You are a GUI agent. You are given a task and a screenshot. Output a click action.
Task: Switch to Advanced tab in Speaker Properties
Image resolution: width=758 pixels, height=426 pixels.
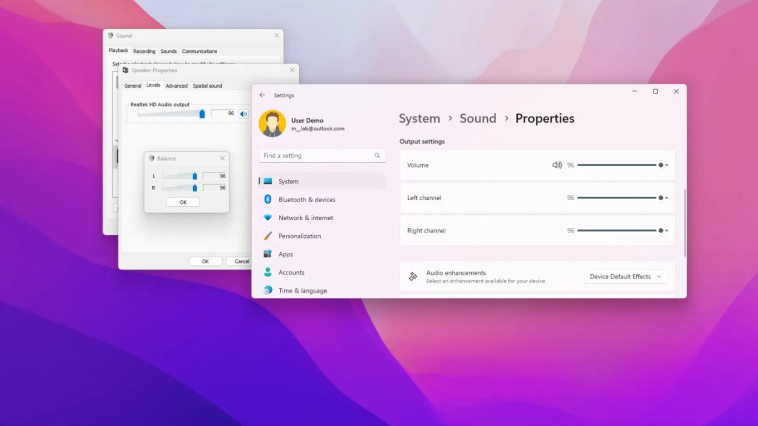176,86
